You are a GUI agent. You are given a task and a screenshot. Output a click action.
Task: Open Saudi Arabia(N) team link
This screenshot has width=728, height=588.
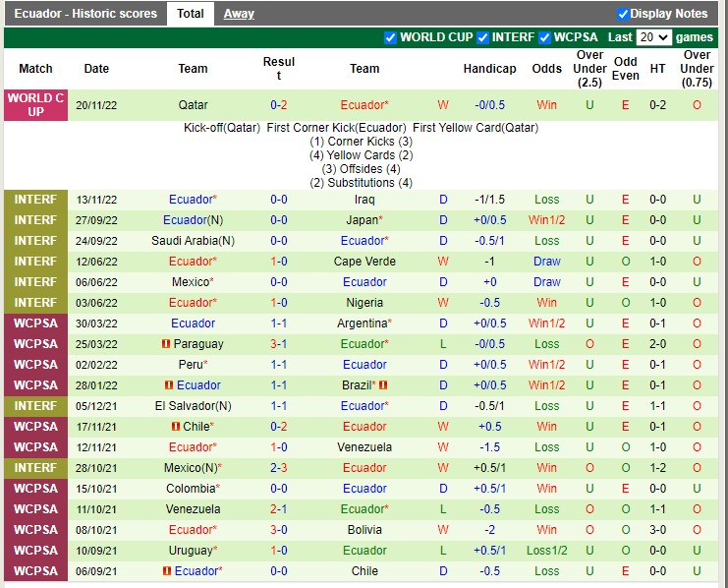coord(194,241)
